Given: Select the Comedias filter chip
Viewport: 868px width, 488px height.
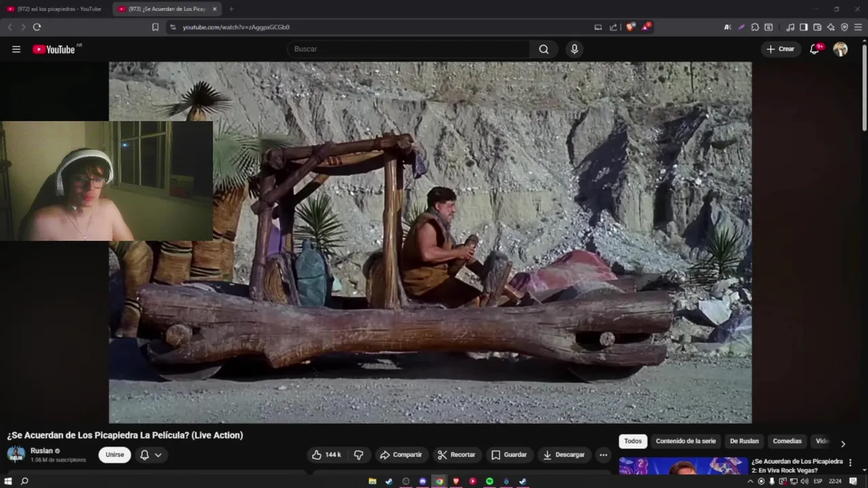Looking at the screenshot, I should tap(787, 441).
